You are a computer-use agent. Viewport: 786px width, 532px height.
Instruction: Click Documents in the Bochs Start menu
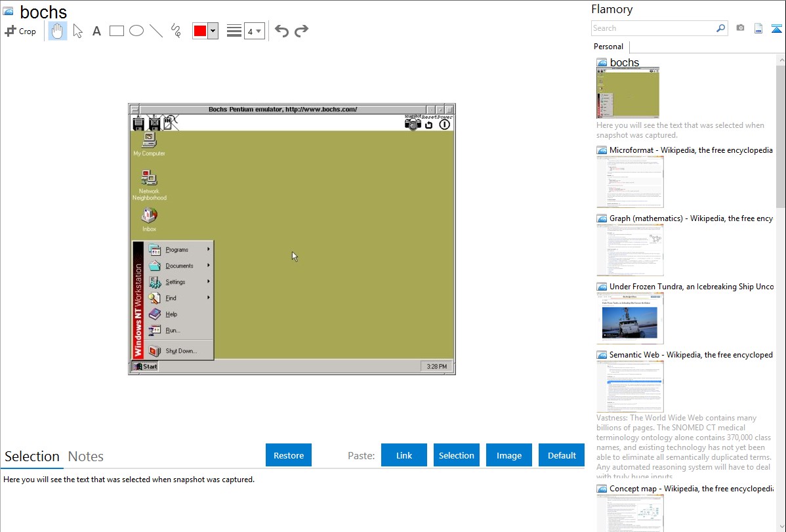pyautogui.click(x=180, y=265)
